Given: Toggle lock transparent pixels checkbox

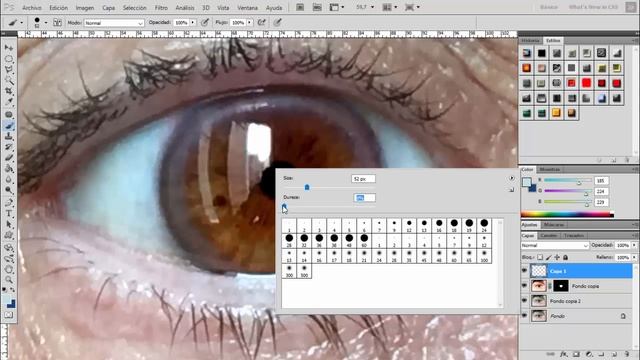Looking at the screenshot, I should pyautogui.click(x=540, y=257).
